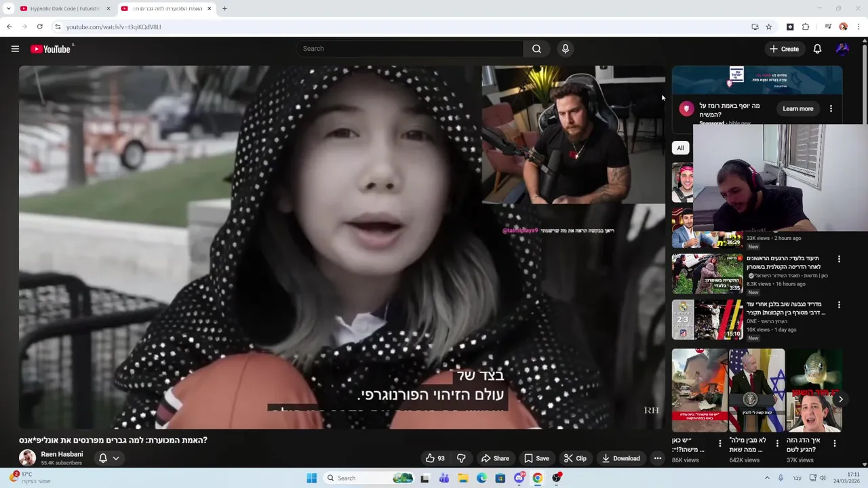Click Learn more on the sponsored ad
868x488 pixels.
pyautogui.click(x=797, y=108)
